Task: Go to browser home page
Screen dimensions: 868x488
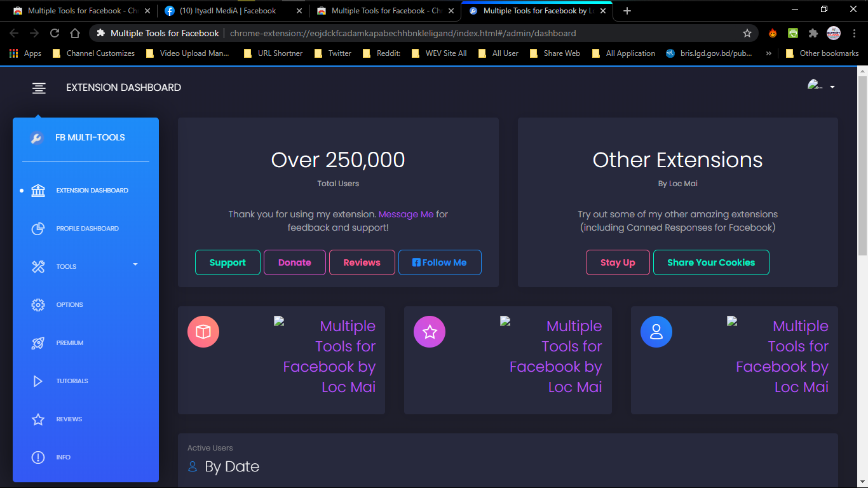Action: pyautogui.click(x=75, y=33)
